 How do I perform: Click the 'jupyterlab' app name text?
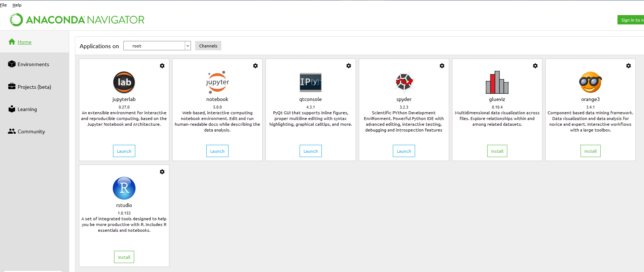124,99
